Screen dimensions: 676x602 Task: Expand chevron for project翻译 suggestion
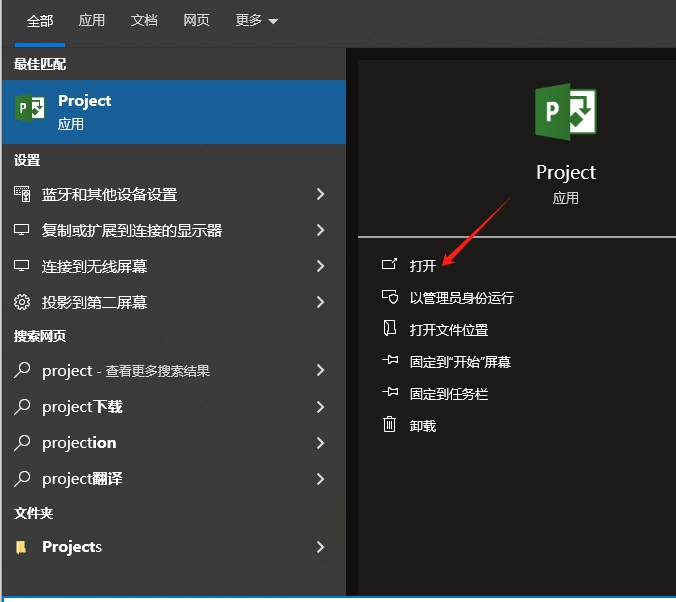320,479
